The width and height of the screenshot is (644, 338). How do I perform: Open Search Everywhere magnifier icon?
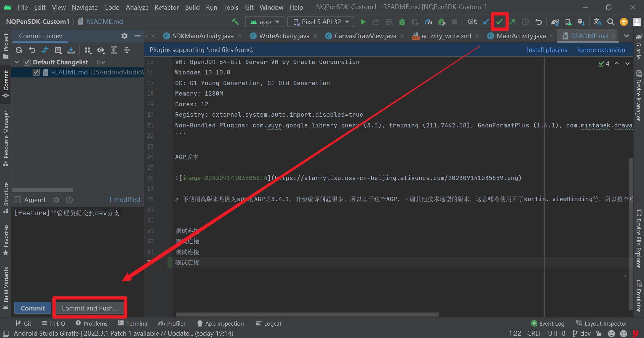pyautogui.click(x=611, y=22)
